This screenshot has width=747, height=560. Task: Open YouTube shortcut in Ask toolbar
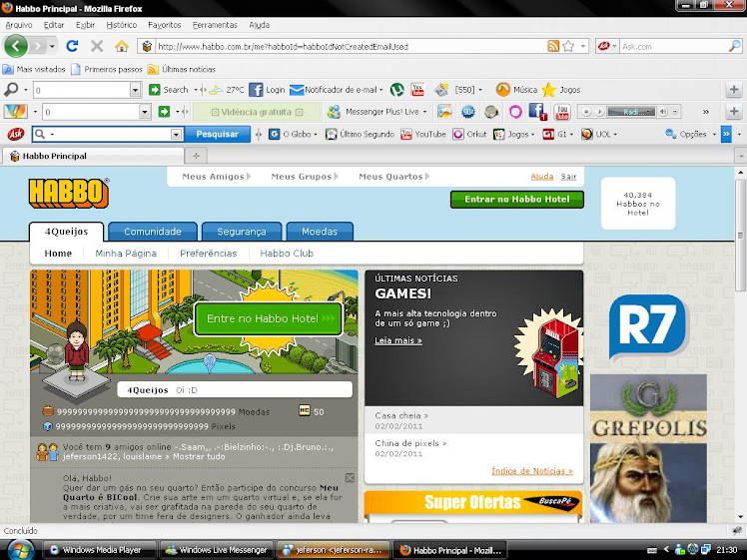tap(423, 135)
